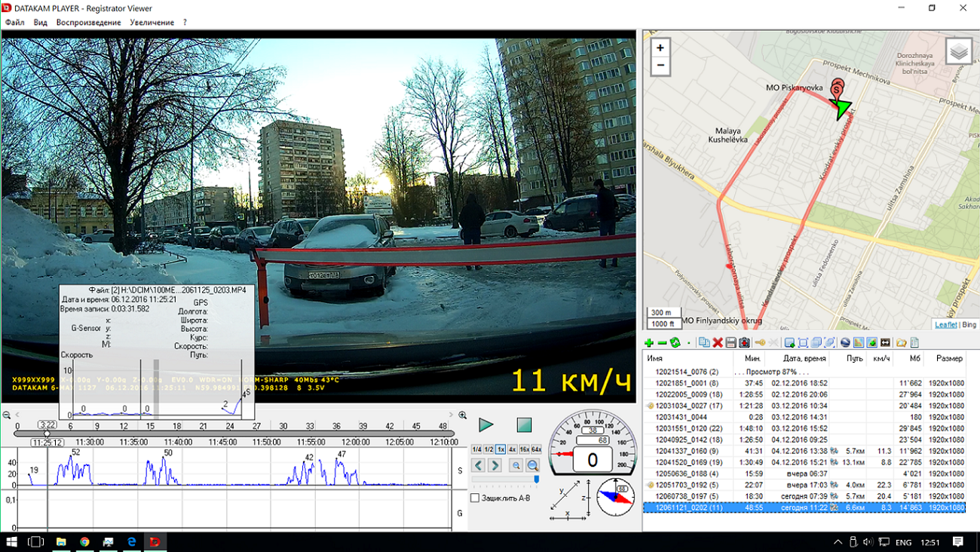This screenshot has width=980, height=552.
Task: Click the green arrow position marker on map
Action: coord(841,109)
